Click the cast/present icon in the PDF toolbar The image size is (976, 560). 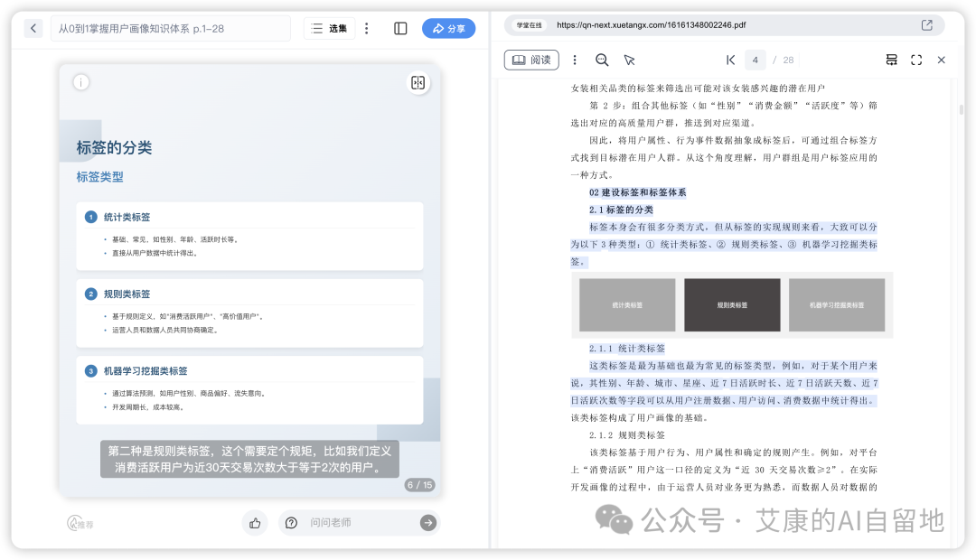[891, 60]
